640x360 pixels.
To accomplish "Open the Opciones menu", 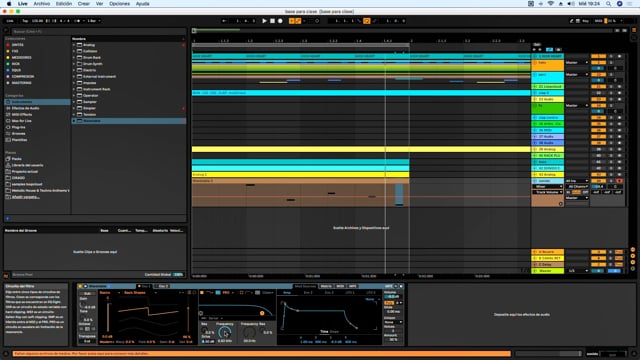I will click(119, 4).
